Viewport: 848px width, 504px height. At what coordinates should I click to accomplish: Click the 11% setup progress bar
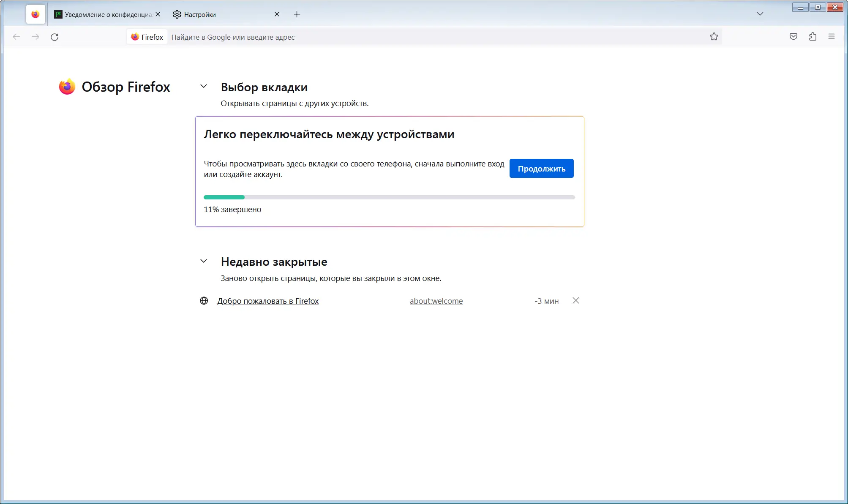pos(389,197)
